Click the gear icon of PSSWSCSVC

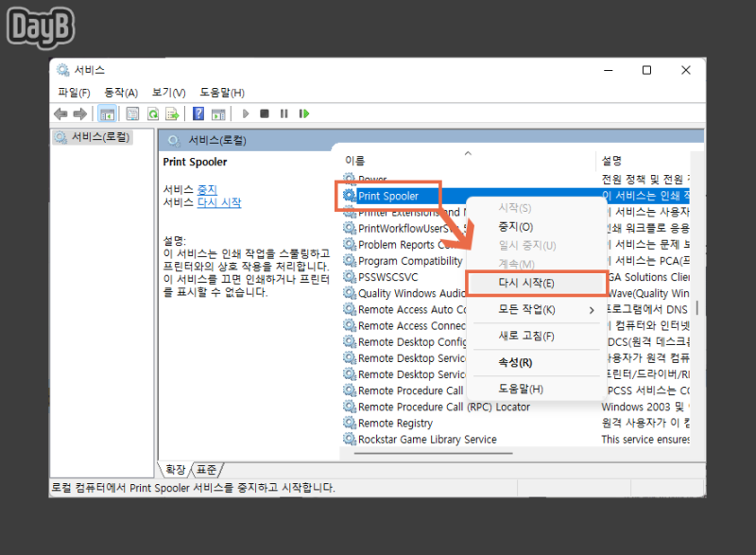click(x=350, y=277)
